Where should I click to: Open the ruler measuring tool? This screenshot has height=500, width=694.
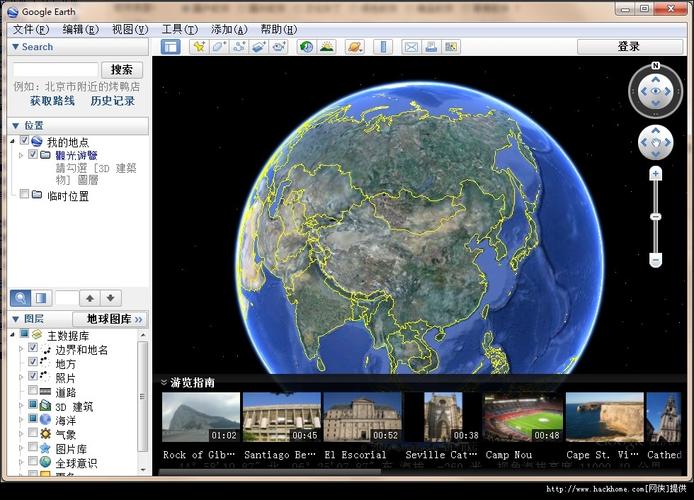click(383, 47)
